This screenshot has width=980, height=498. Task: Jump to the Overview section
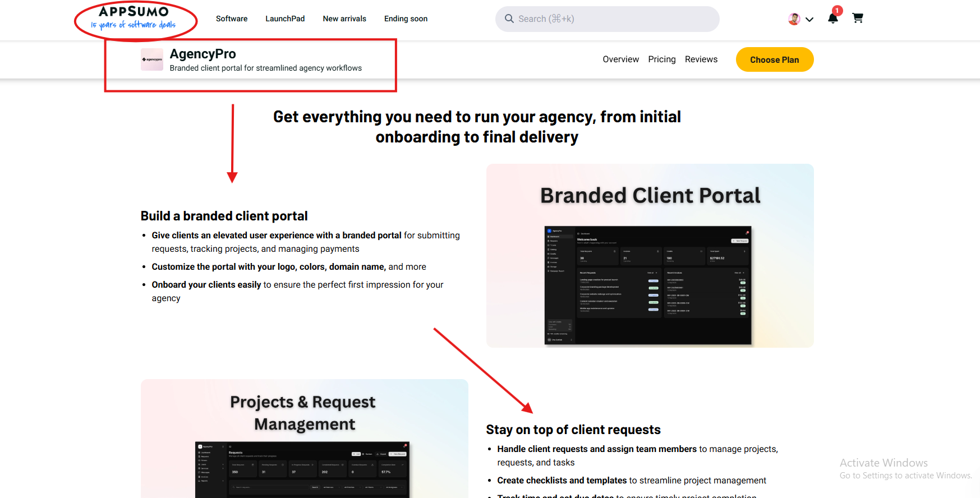point(620,59)
